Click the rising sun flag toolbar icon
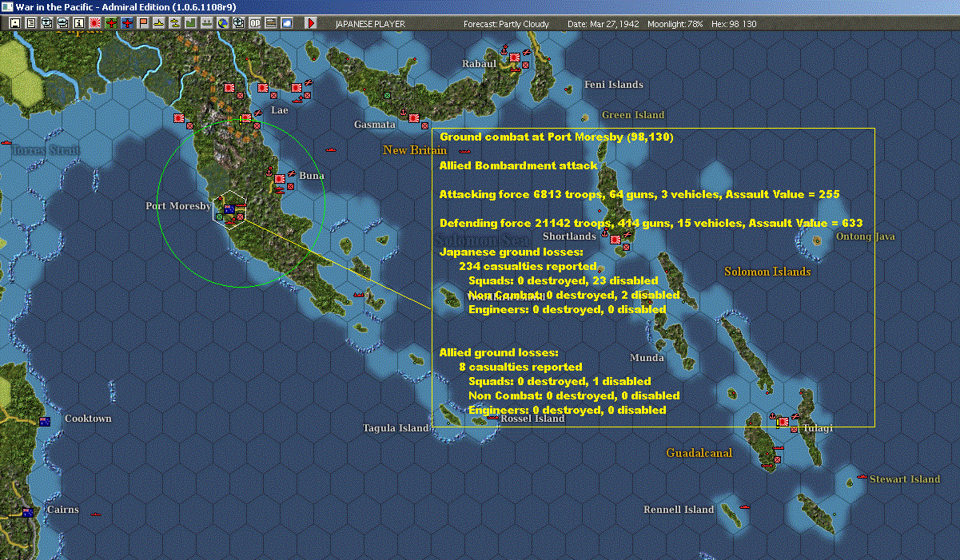The width and height of the screenshot is (960, 560). pyautogui.click(x=94, y=23)
